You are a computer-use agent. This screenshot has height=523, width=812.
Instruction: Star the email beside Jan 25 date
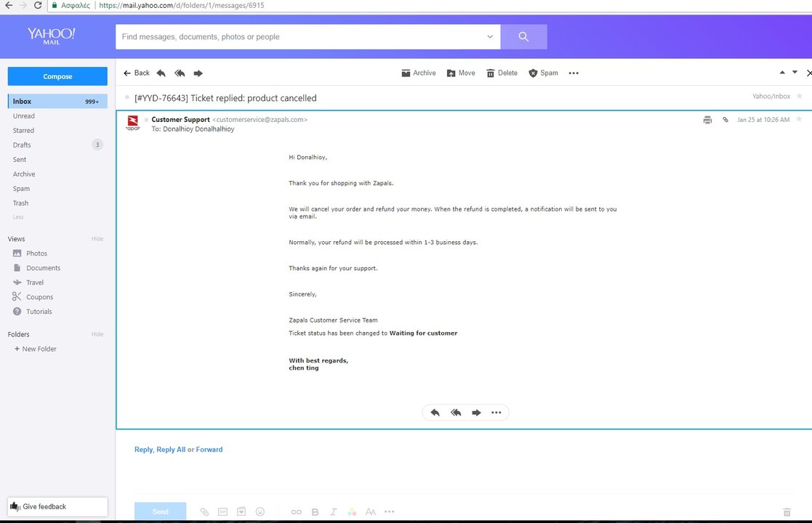click(x=799, y=120)
